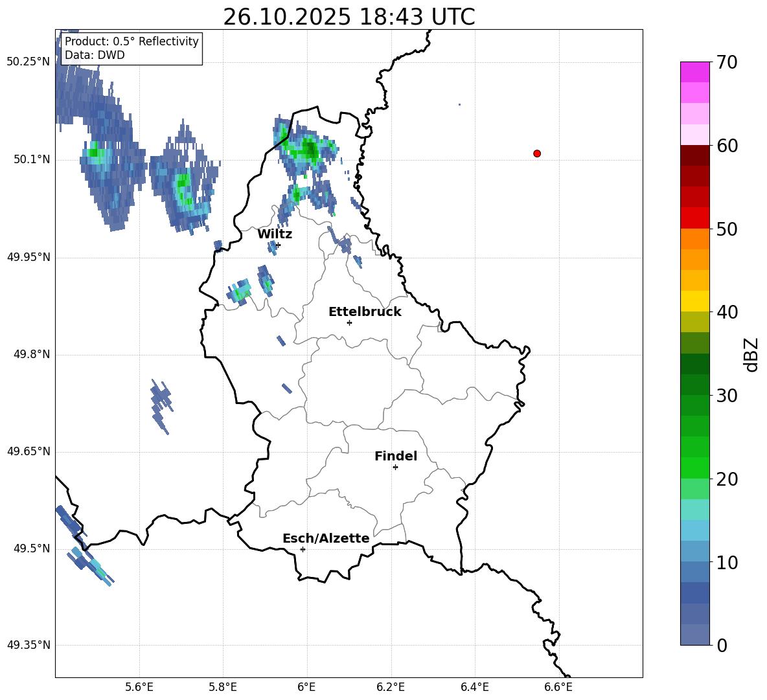Click the colorbar tick label 0
This screenshot has height=700, width=767.
[x=722, y=645]
